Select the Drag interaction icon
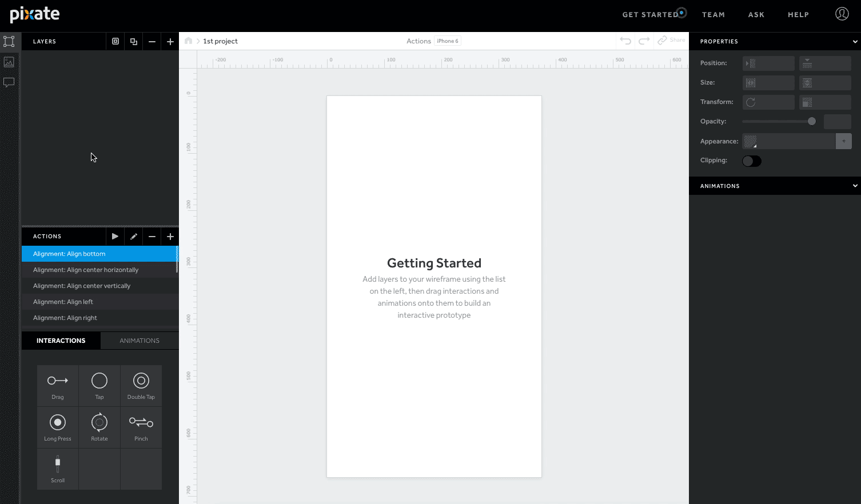Screen dimensions: 861x504 click(58, 386)
